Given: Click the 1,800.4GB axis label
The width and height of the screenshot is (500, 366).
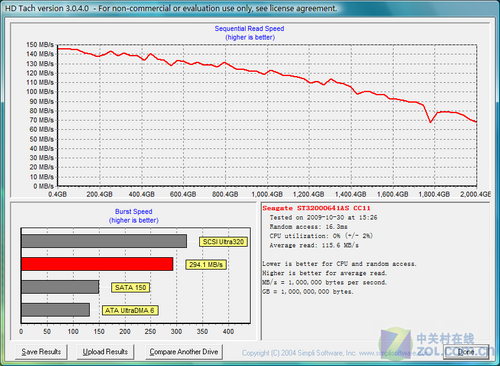Looking at the screenshot, I should pos(434,194).
